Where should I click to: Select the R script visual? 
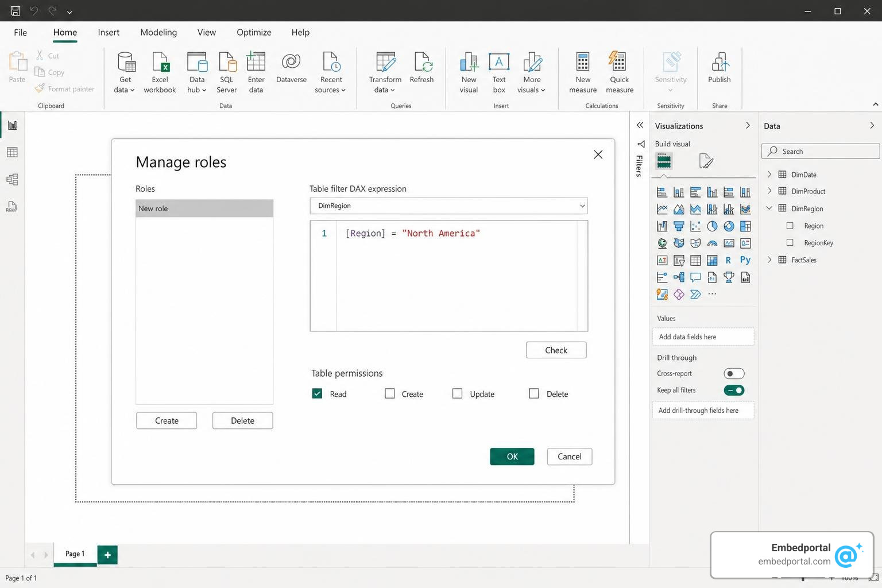(728, 260)
